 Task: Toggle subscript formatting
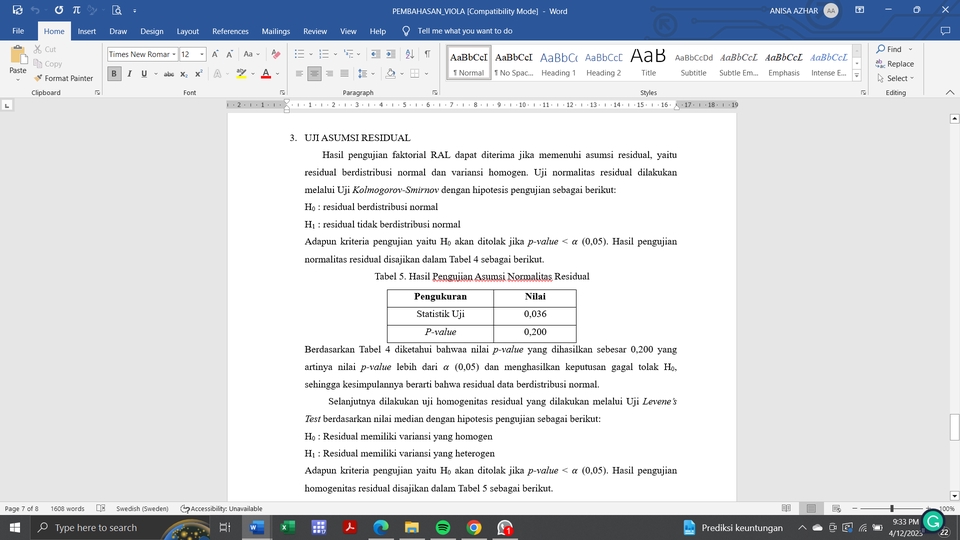coord(184,74)
